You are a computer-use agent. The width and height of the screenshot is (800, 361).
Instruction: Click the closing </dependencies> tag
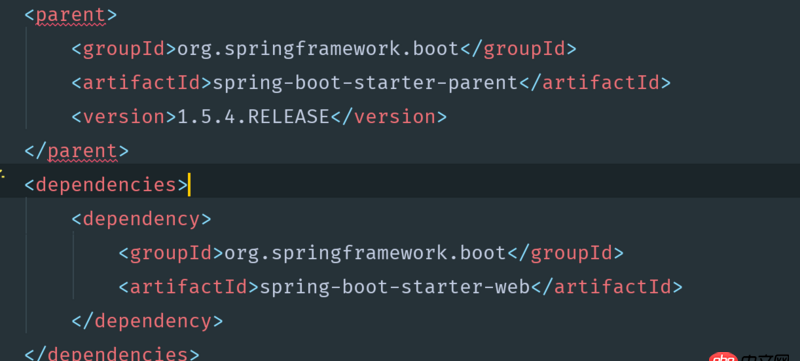click(x=112, y=353)
